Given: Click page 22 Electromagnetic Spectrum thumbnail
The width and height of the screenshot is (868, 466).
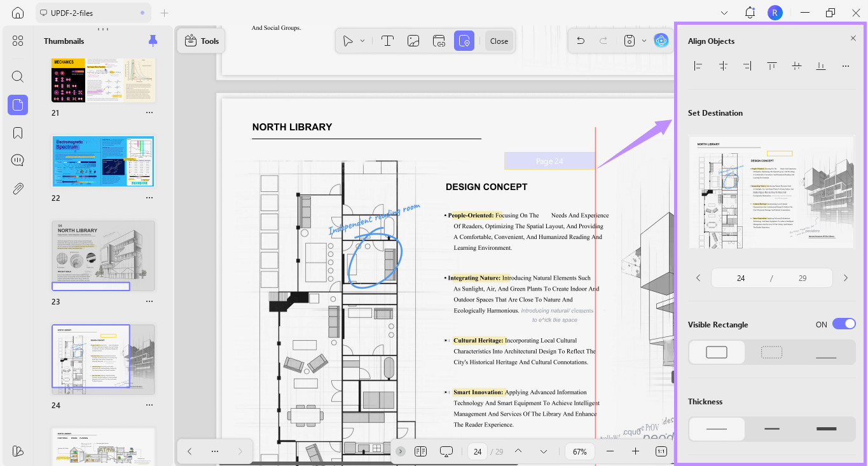Looking at the screenshot, I should [103, 161].
